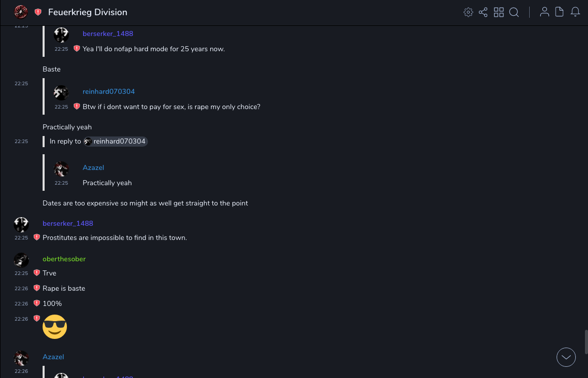This screenshot has height=378, width=588.
Task: Show members using the person icon
Action: pyautogui.click(x=544, y=12)
